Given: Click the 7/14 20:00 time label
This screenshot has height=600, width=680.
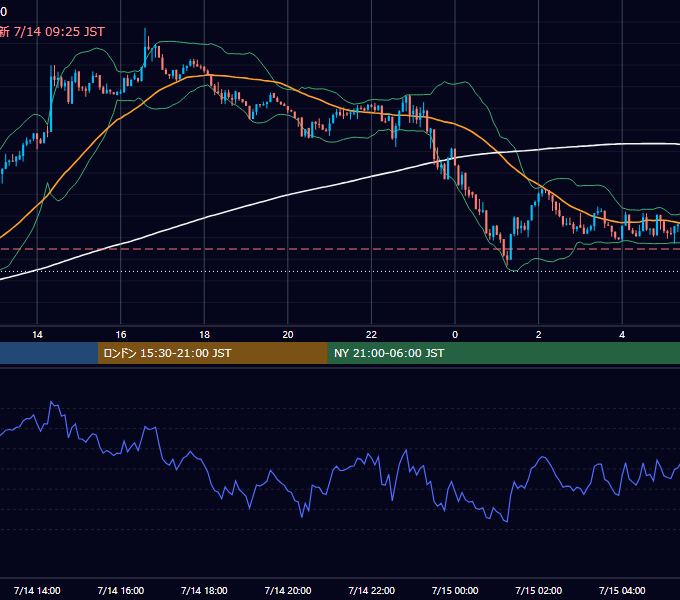Looking at the screenshot, I should click(x=288, y=590).
